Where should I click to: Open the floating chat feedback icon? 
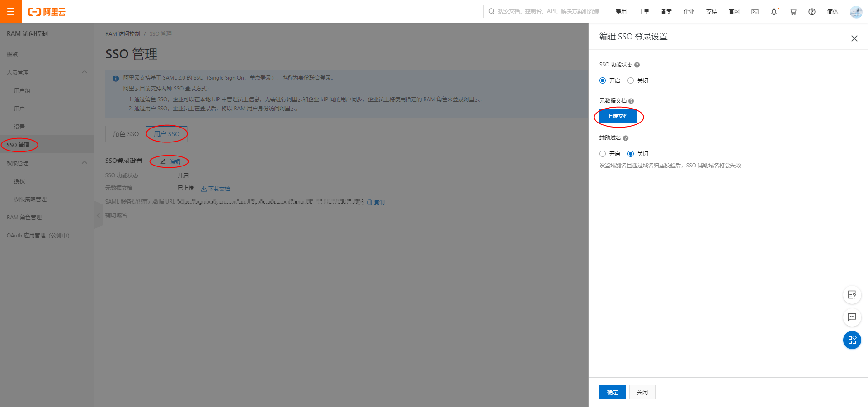click(x=852, y=317)
